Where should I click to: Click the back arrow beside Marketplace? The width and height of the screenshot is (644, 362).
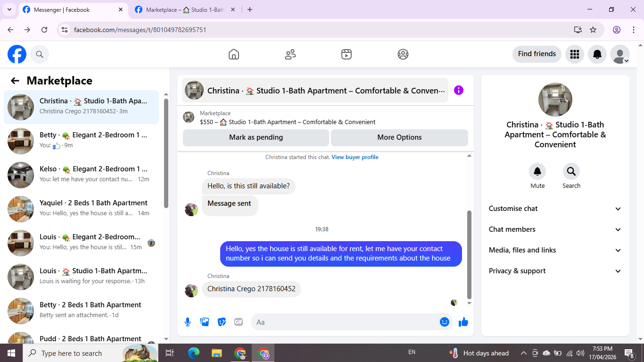point(15,81)
